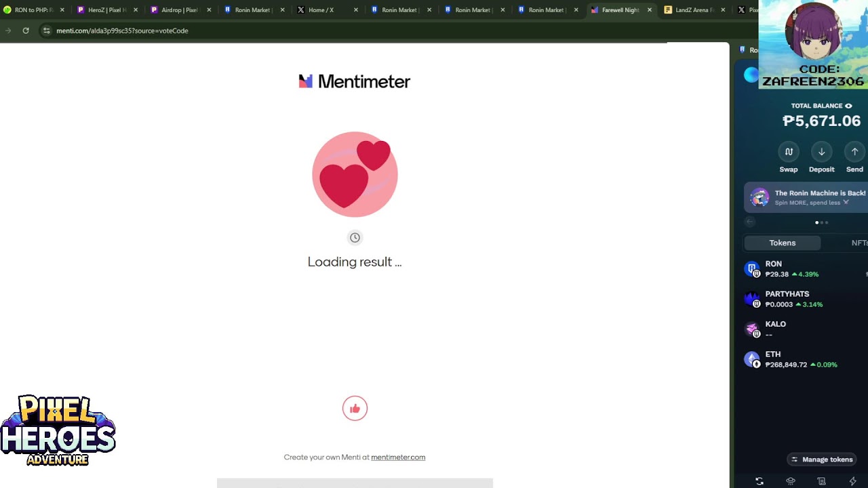Open the mentimeter.com link

tap(398, 457)
